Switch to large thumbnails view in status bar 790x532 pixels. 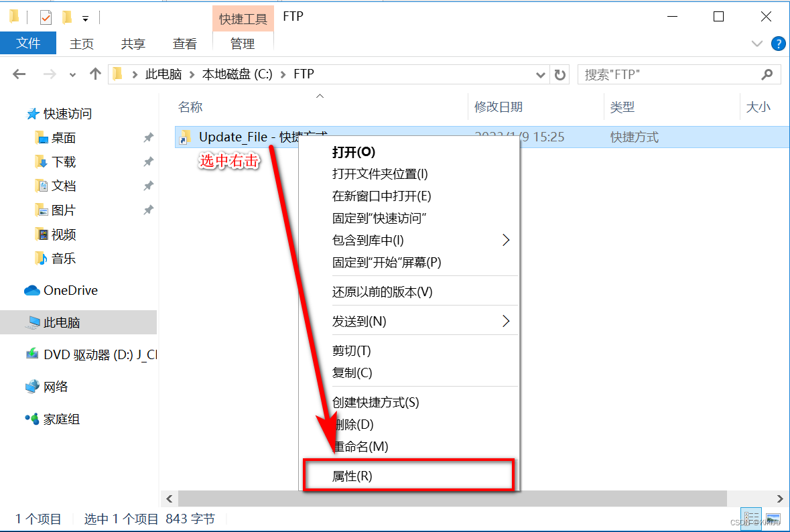pyautogui.click(x=774, y=519)
